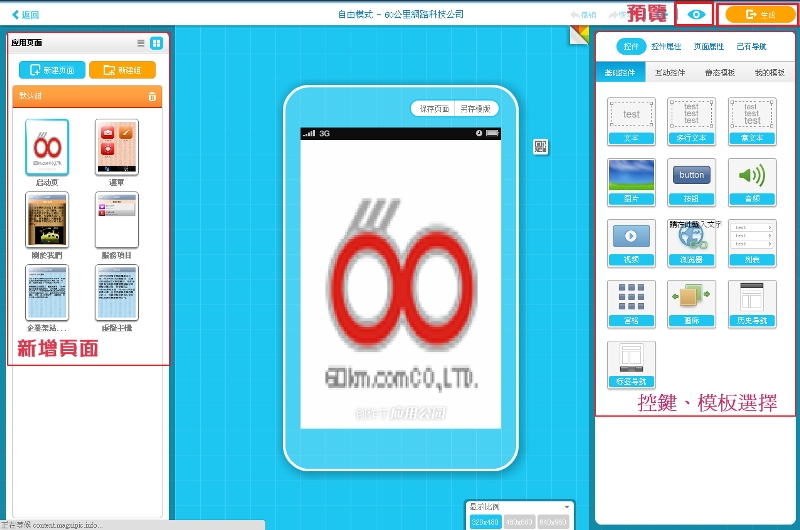
Task: Save the page with 保存页面
Action: (434, 109)
